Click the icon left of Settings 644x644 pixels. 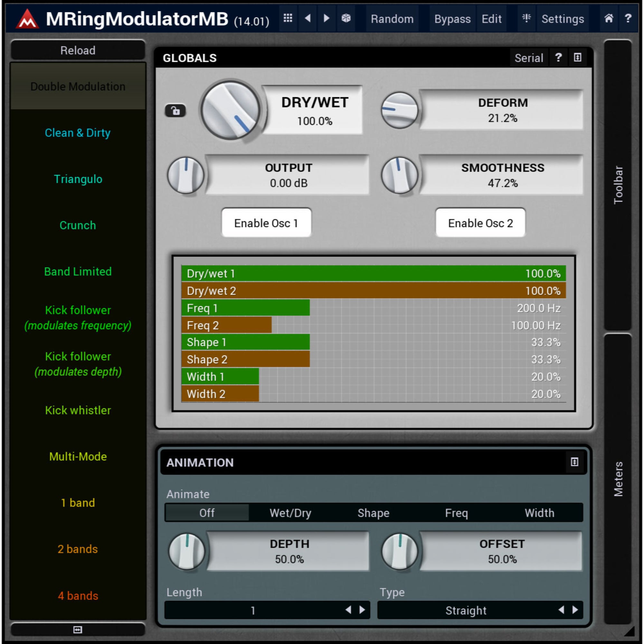pyautogui.click(x=526, y=18)
